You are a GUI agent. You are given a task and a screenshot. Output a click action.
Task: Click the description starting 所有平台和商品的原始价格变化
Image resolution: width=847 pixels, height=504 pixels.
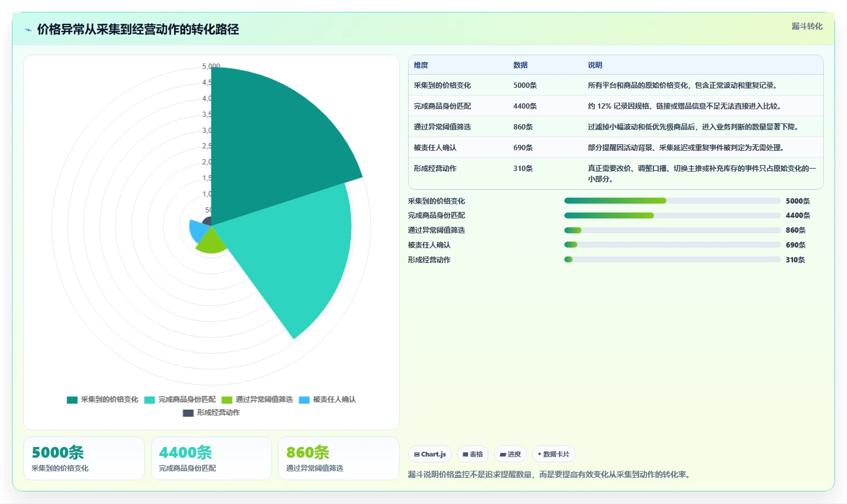coord(683,85)
